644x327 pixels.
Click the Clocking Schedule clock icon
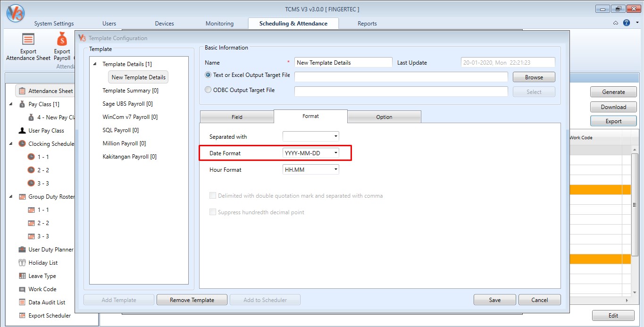22,143
